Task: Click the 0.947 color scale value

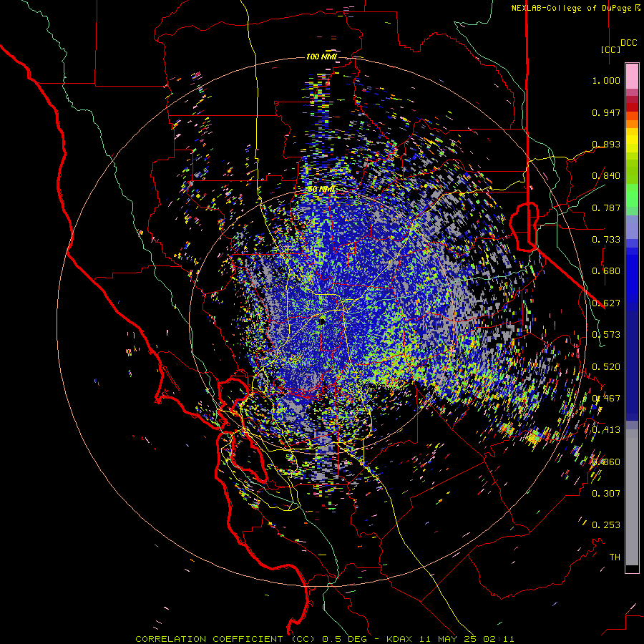Action: (x=606, y=112)
